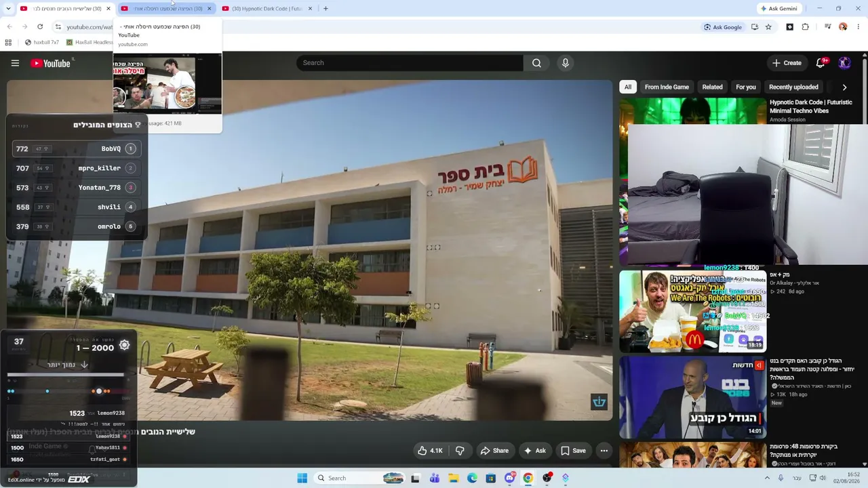
Task: Open the HaxBall Headless bookmark
Action: [90, 42]
